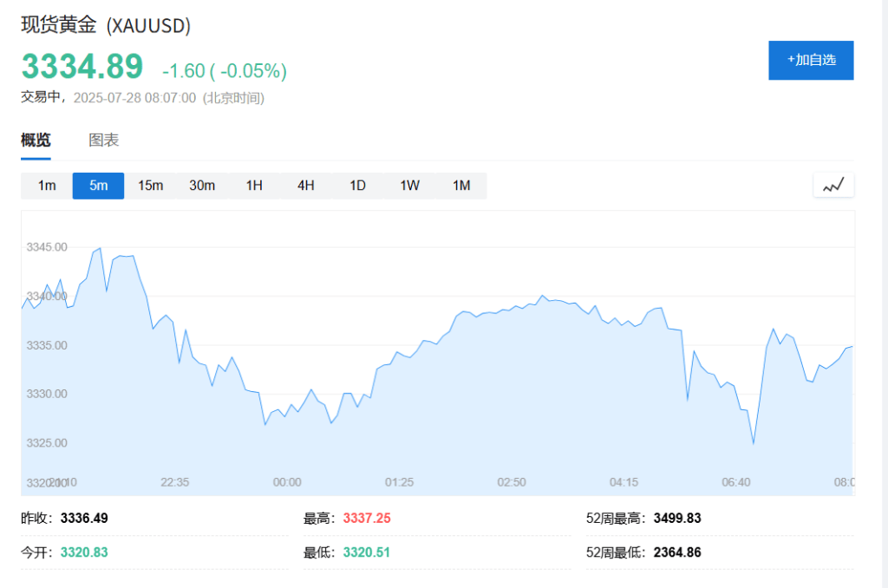This screenshot has height=588, width=888.
Task: Switch to the 概览 tab
Action: tap(36, 140)
